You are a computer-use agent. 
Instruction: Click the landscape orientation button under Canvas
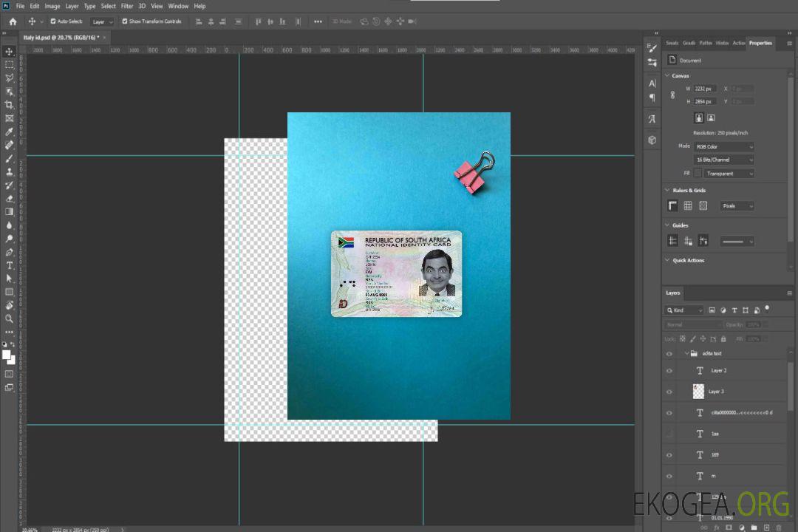[x=711, y=117]
